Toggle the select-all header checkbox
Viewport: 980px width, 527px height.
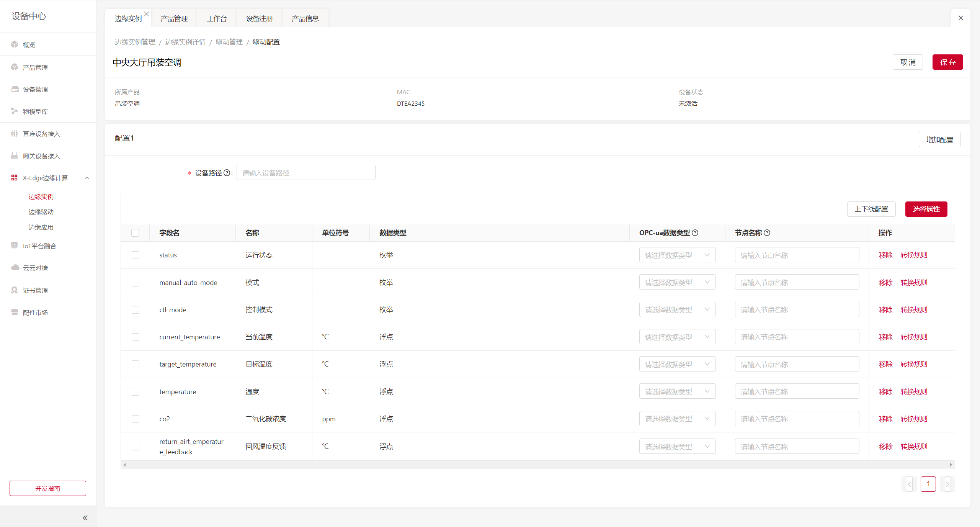pos(135,233)
